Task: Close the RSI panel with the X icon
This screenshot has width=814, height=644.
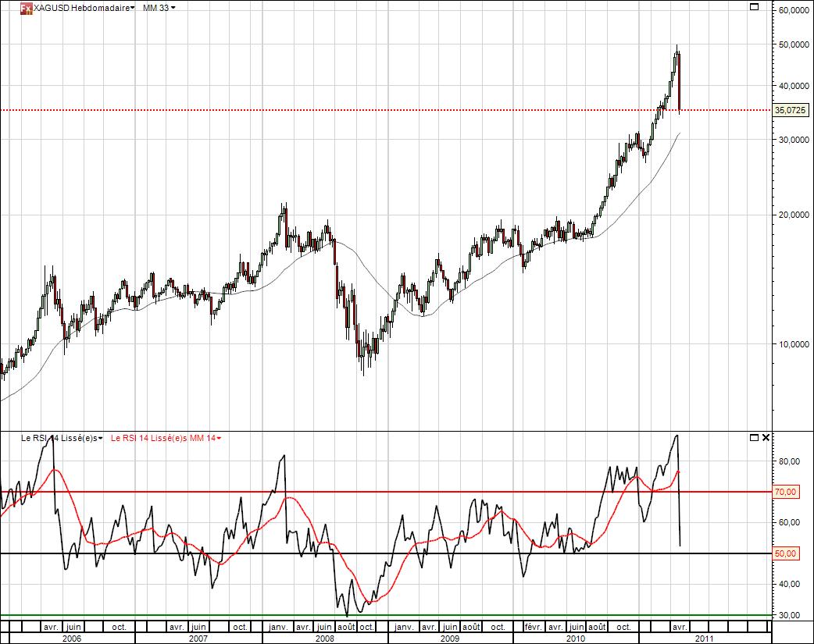Action: click(x=766, y=437)
